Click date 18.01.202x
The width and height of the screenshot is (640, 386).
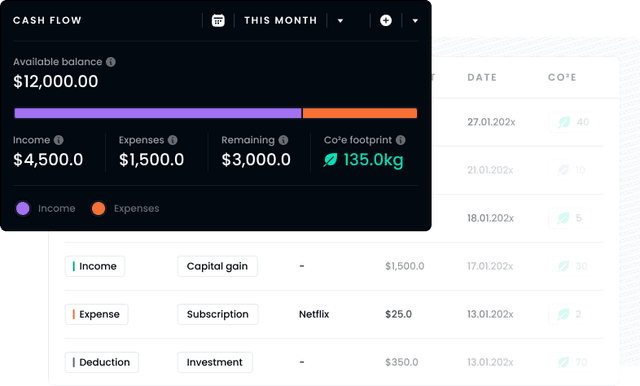[491, 218]
